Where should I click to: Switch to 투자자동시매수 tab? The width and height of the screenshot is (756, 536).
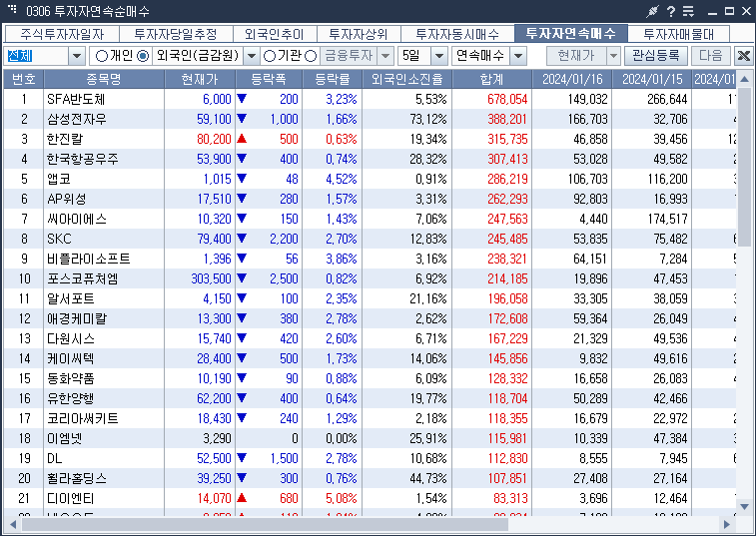[457, 34]
